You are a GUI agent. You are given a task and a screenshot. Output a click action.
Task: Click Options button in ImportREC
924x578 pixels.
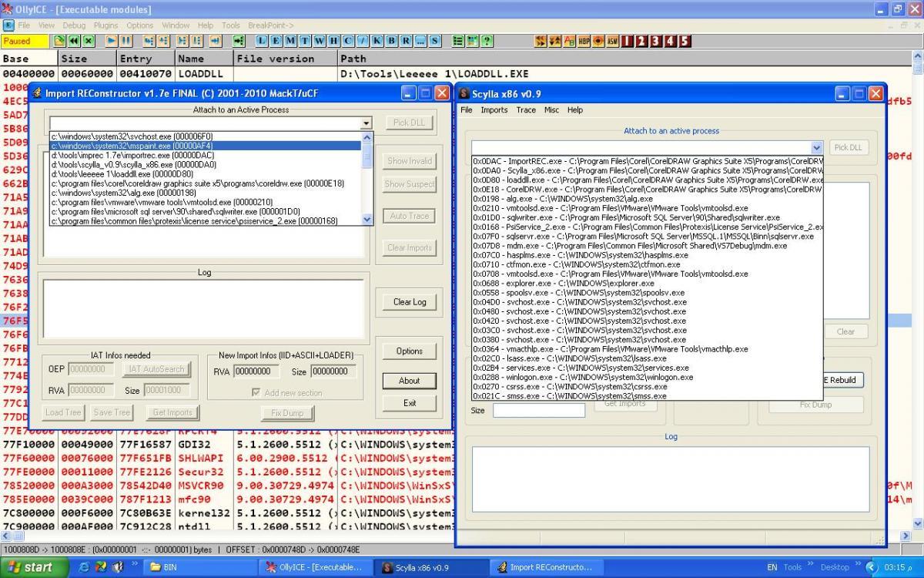[x=409, y=351]
